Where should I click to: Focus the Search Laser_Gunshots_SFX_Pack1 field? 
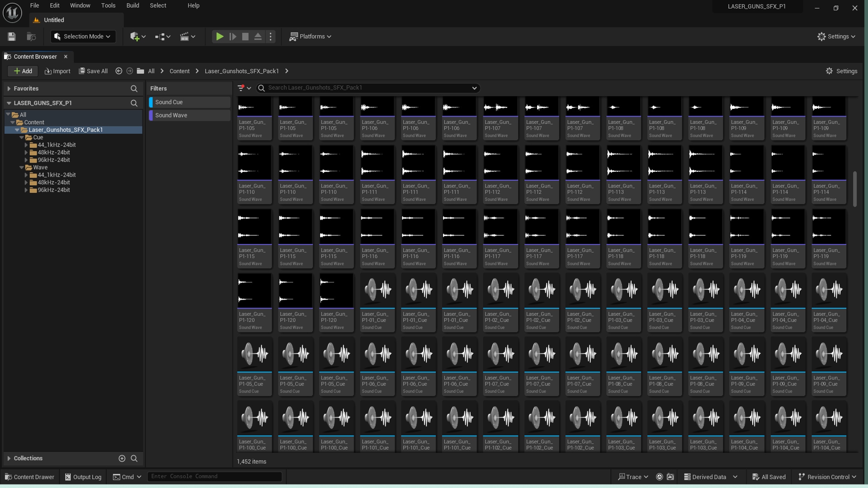pos(368,88)
